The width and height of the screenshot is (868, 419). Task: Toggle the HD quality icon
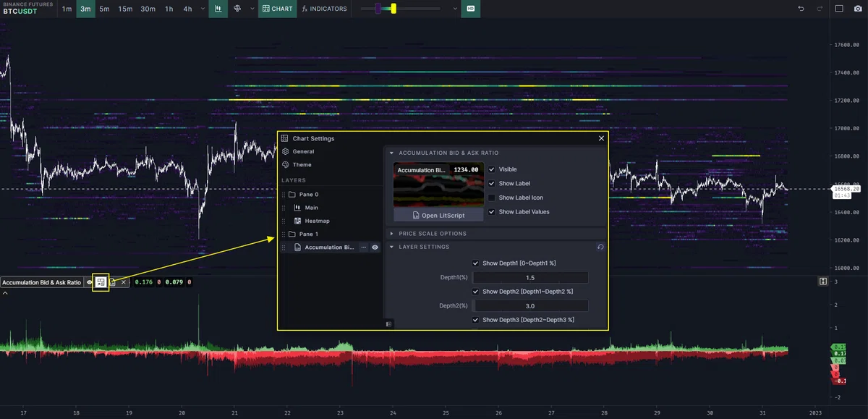click(x=471, y=9)
